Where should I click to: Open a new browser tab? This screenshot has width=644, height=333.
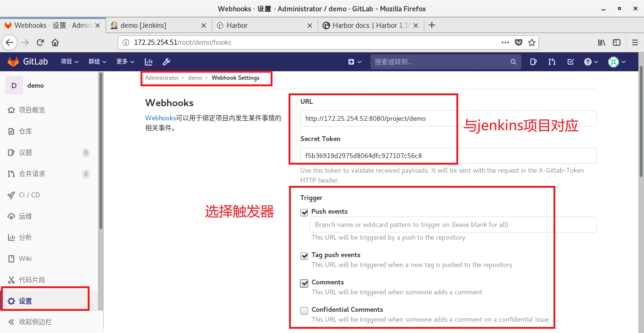[431, 25]
